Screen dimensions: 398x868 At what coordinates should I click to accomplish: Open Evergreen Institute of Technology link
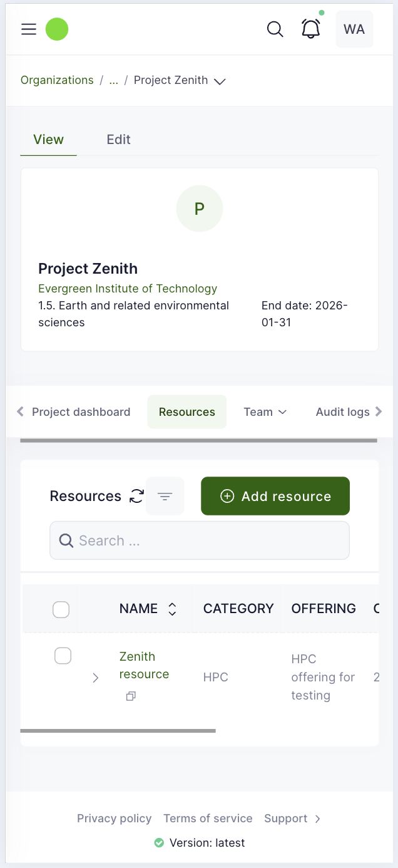point(128,289)
